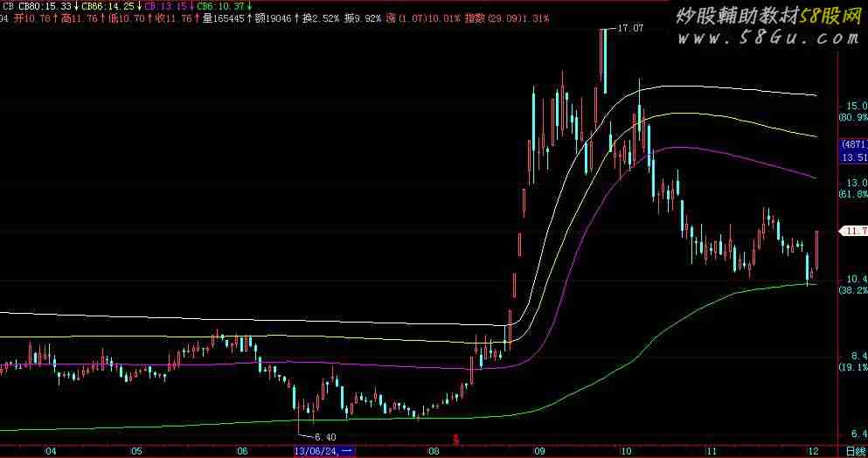Image resolution: width=868 pixels, height=458 pixels.
Task: Click the 17.07 peak price label
Action: tap(630, 28)
